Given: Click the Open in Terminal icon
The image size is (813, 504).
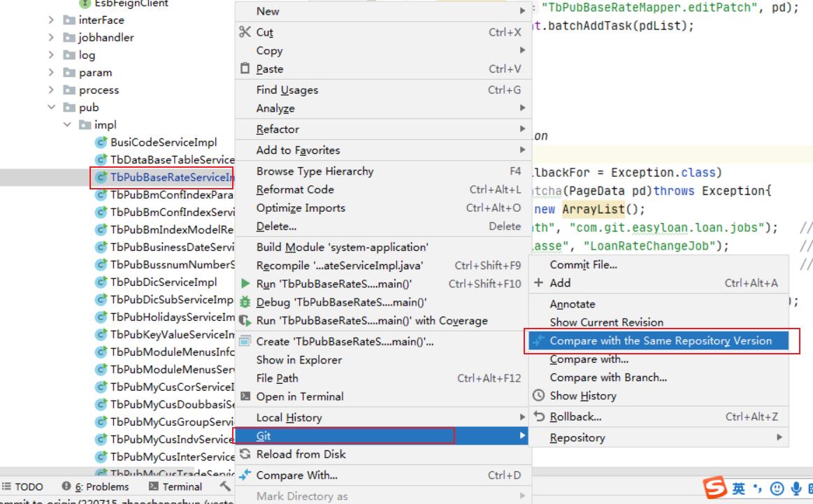Looking at the screenshot, I should [245, 396].
